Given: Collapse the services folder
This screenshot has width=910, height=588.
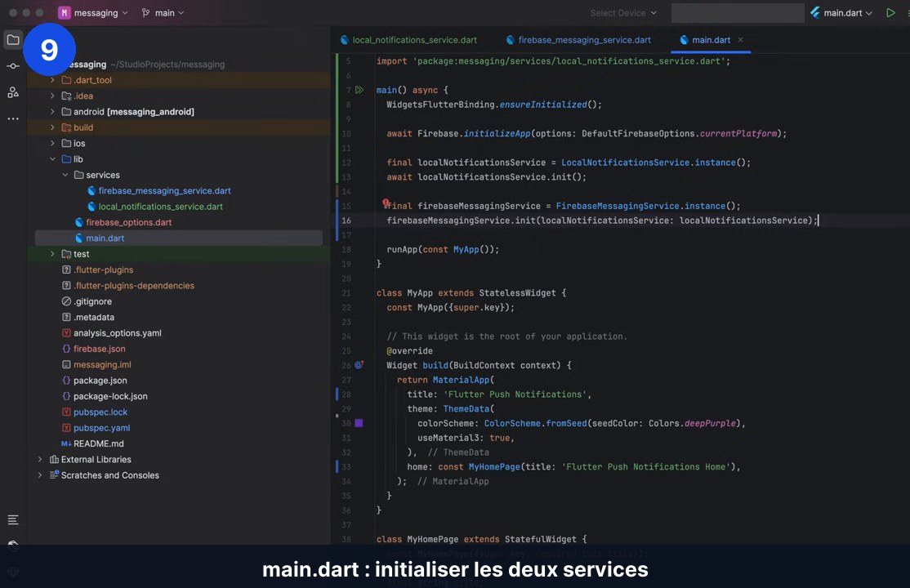Looking at the screenshot, I should (x=65, y=175).
